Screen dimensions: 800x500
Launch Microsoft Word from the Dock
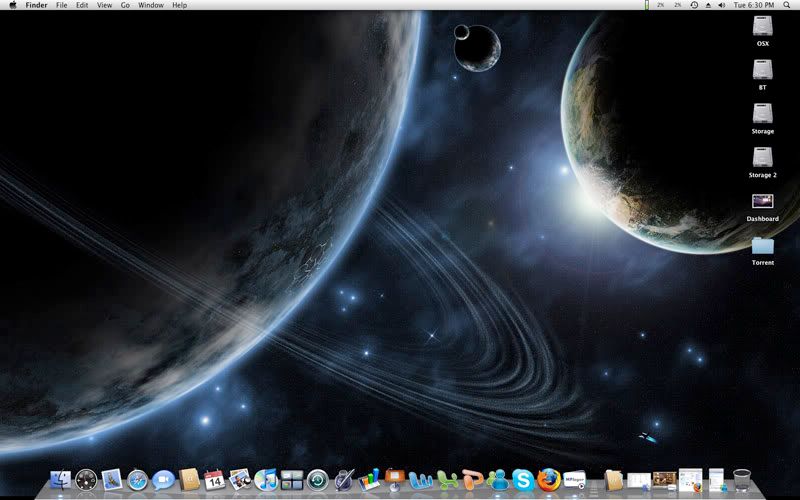(x=421, y=481)
